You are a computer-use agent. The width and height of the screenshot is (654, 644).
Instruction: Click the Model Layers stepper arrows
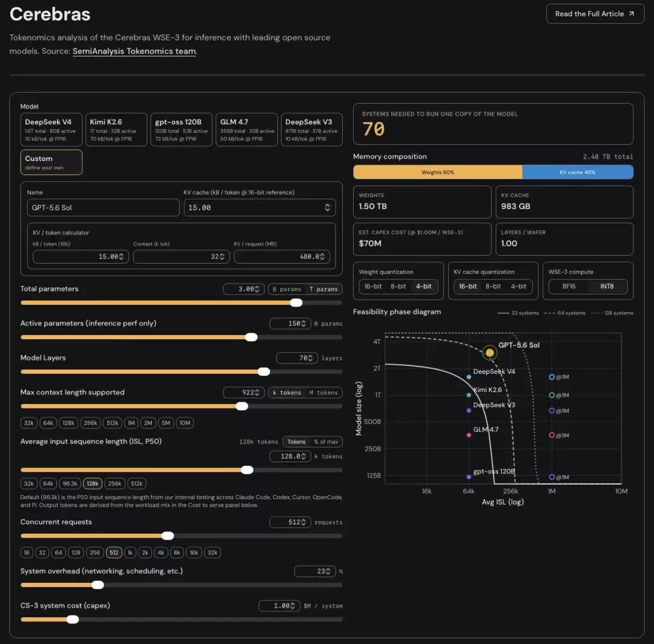(x=310, y=358)
